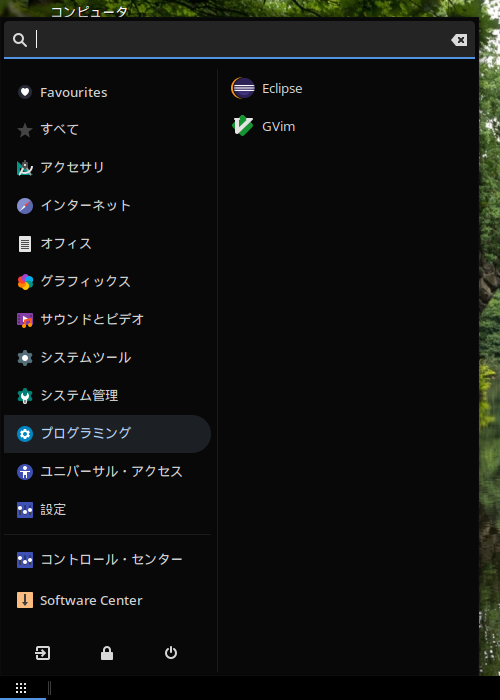500x700 pixels.
Task: Select the すべて category
Action: (x=107, y=130)
